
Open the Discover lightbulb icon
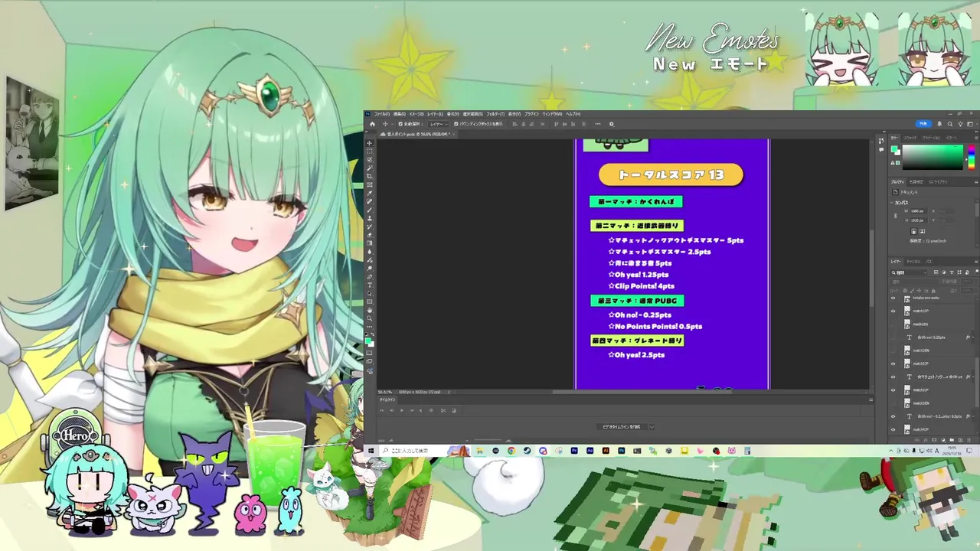tap(960, 124)
